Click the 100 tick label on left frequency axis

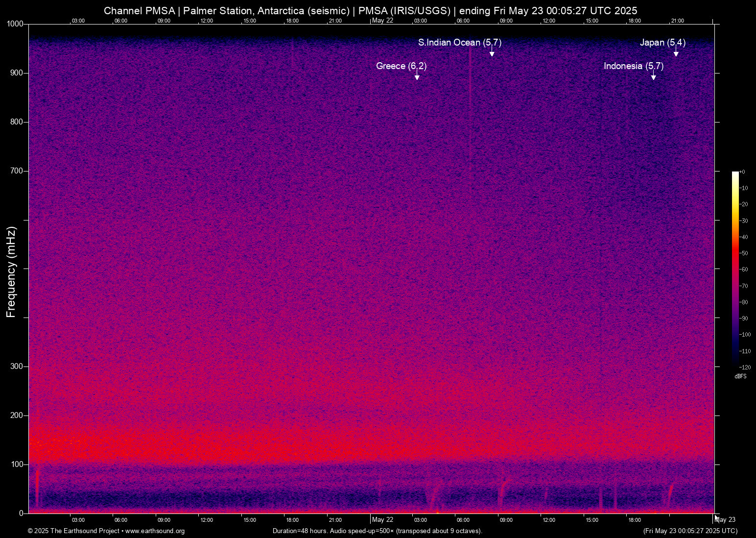click(x=17, y=465)
